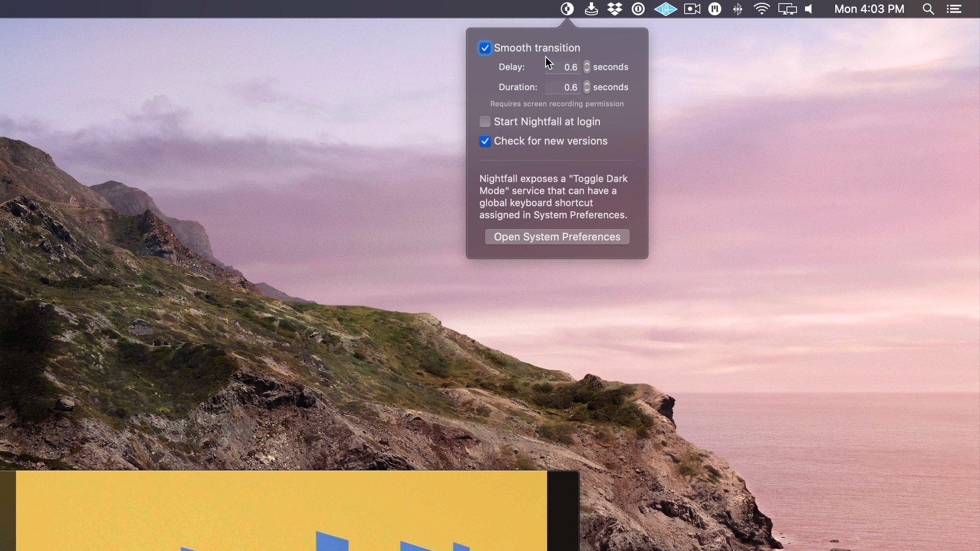Screen dimensions: 980x551
Task: Uncheck the Smooth transition checkbox
Action: pyautogui.click(x=485, y=47)
